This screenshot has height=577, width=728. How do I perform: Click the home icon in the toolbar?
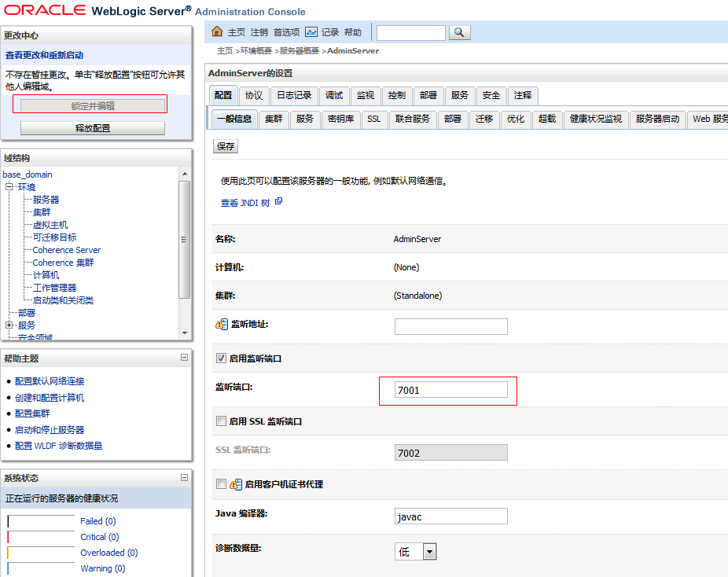(x=217, y=31)
